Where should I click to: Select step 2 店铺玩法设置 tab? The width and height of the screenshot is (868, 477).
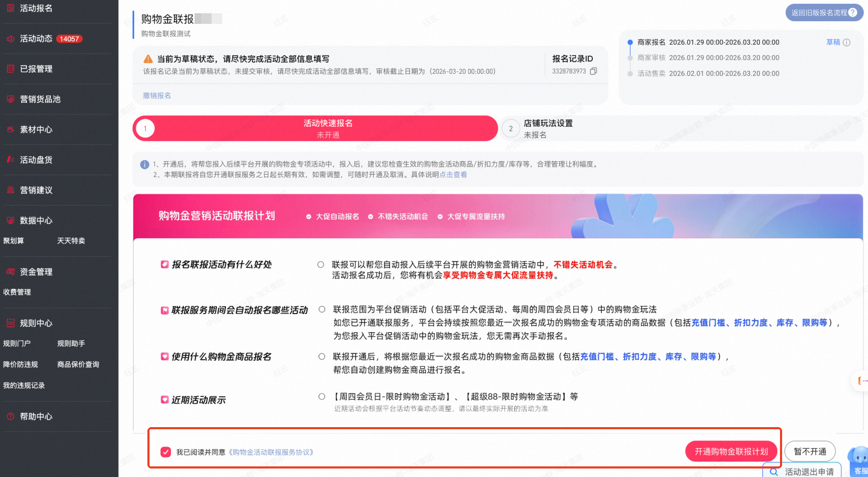point(682,128)
